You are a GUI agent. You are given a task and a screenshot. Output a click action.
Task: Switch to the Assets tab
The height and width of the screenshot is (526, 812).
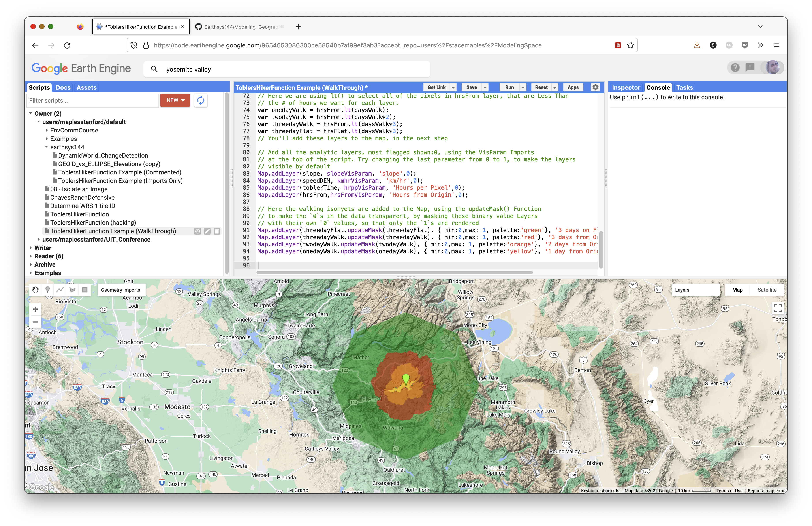(86, 88)
